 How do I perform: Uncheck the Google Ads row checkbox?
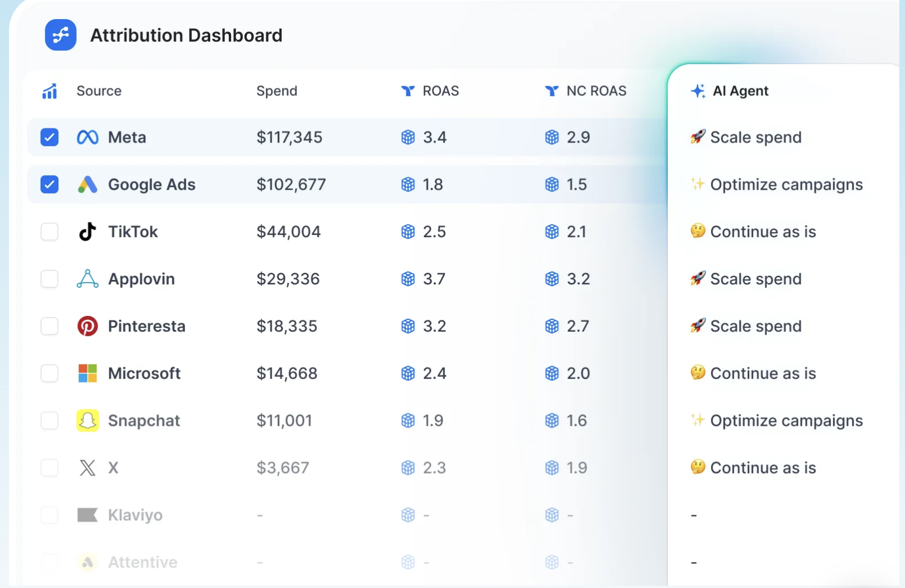pyautogui.click(x=50, y=184)
